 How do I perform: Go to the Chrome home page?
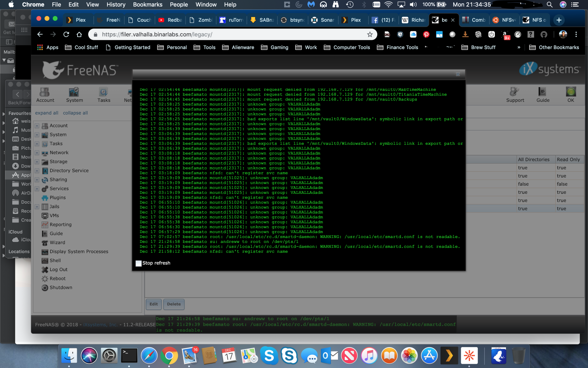coord(79,35)
